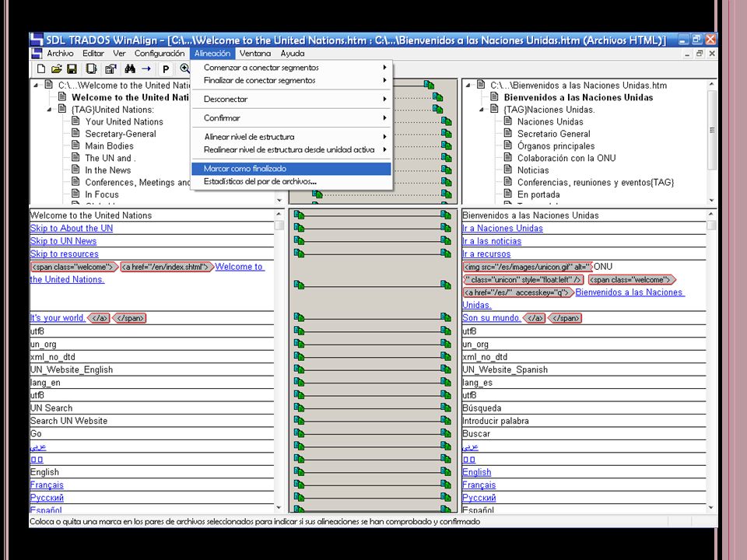Click left connector node of 'Skip to About the UN'
The height and width of the screenshot is (560, 747).
(299, 228)
